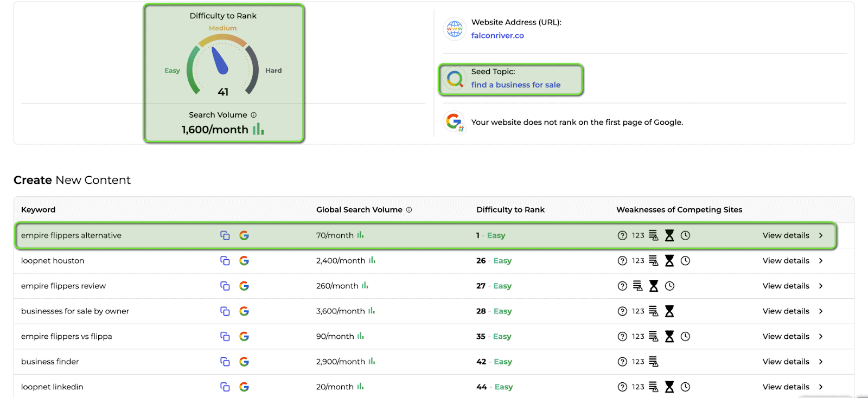Click the '35 Easy' difficulty cell

pos(494,336)
